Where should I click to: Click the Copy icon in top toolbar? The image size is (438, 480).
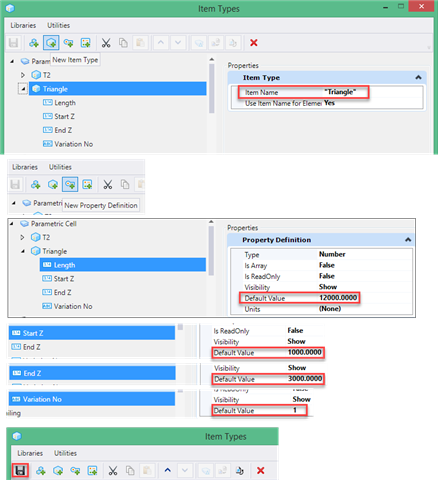coord(123,43)
